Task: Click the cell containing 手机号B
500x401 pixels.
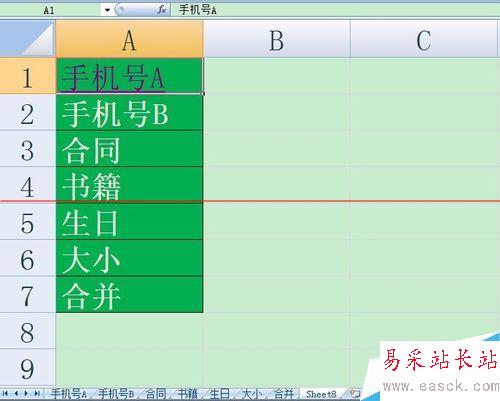Action: click(x=129, y=112)
